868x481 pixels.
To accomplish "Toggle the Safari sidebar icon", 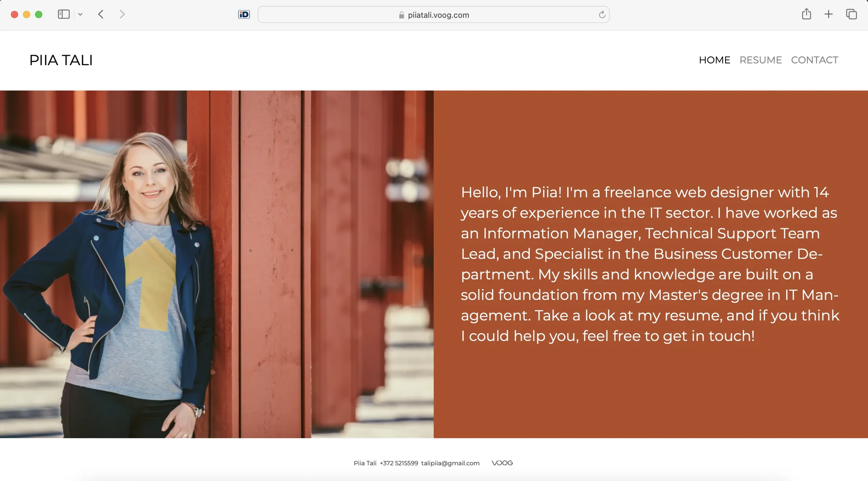I will coord(64,14).
